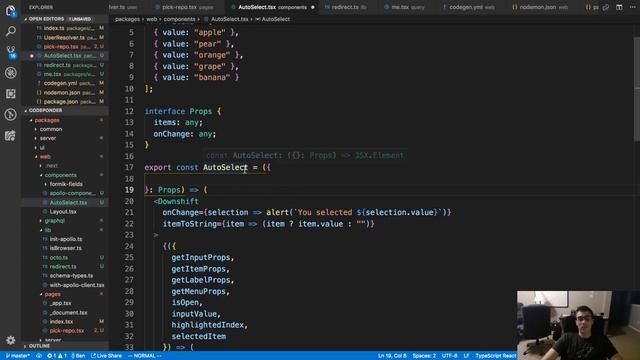Screen dimensions: 640x360
Task: Expand the formik-fields folder
Action: point(66,184)
